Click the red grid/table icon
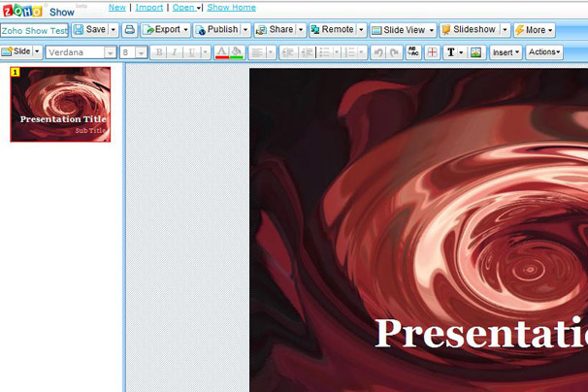 point(432,52)
